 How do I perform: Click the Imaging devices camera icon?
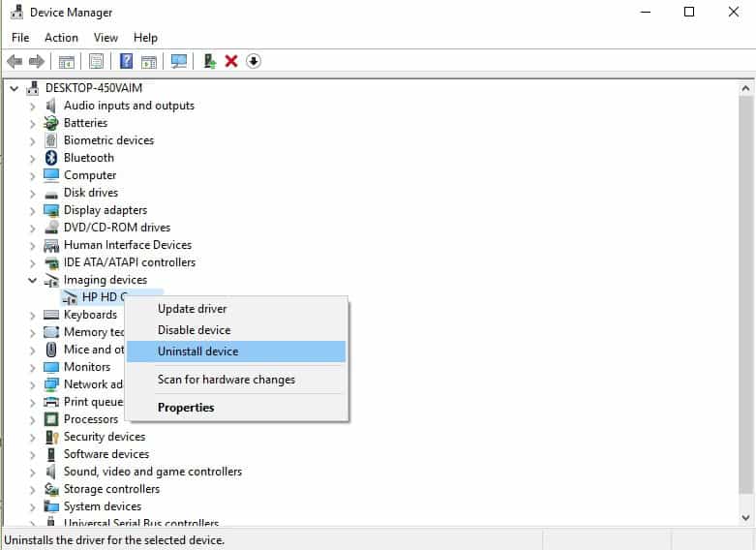(51, 280)
